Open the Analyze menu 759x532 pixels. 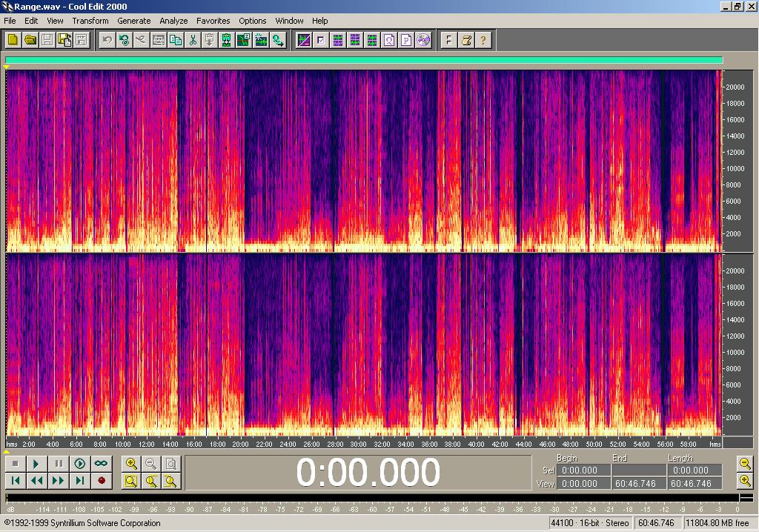pos(173,21)
